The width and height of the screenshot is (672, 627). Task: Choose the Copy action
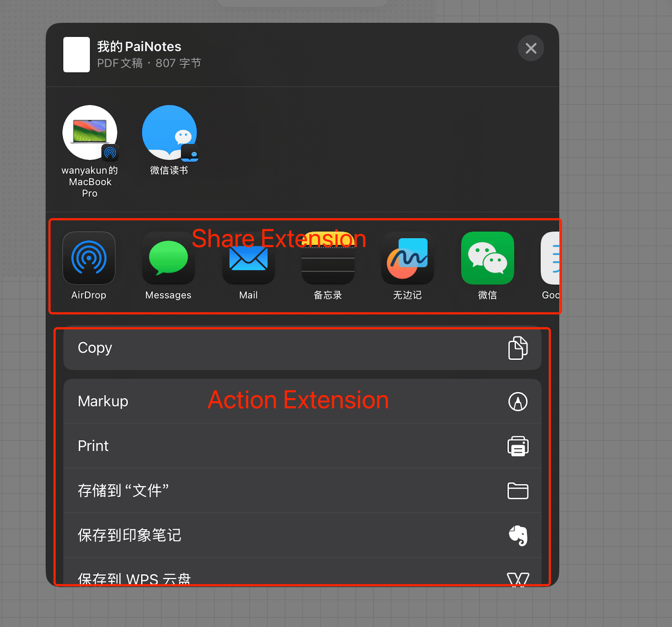(302, 348)
